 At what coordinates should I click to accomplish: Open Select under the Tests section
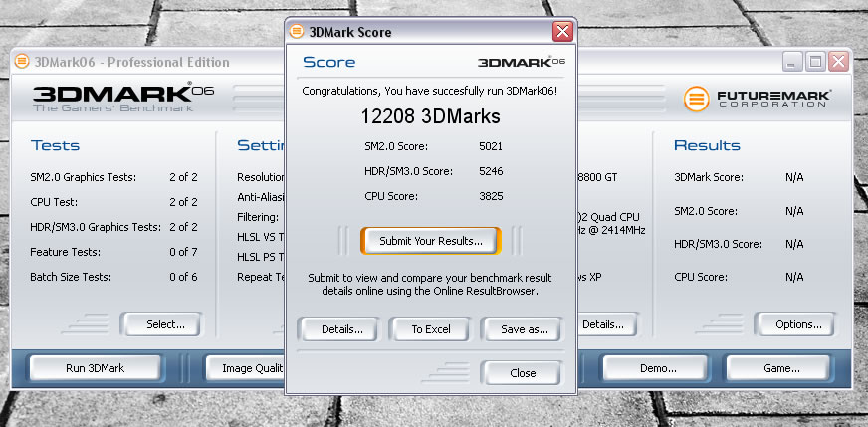pyautogui.click(x=161, y=324)
